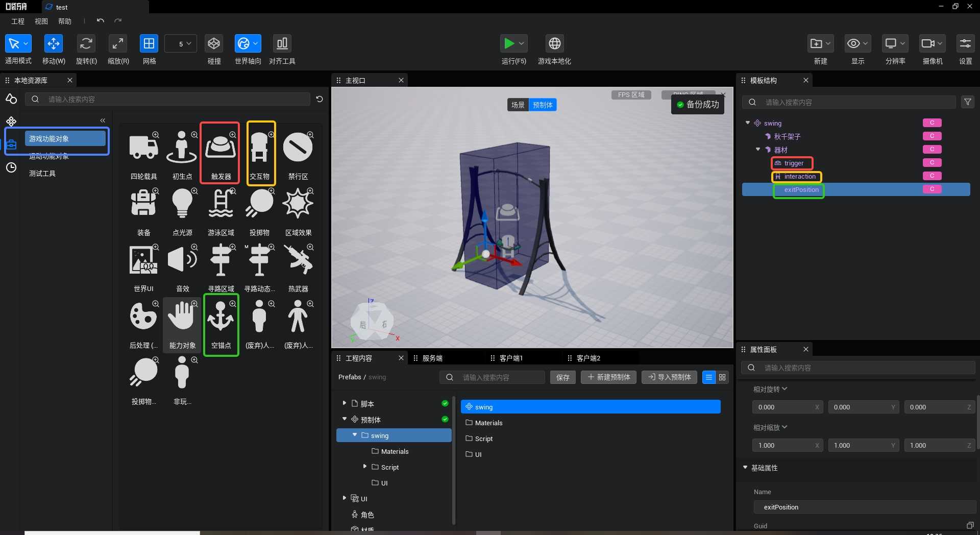This screenshot has height=535, width=980.
Task: Select the 测试工具 category
Action: point(42,174)
